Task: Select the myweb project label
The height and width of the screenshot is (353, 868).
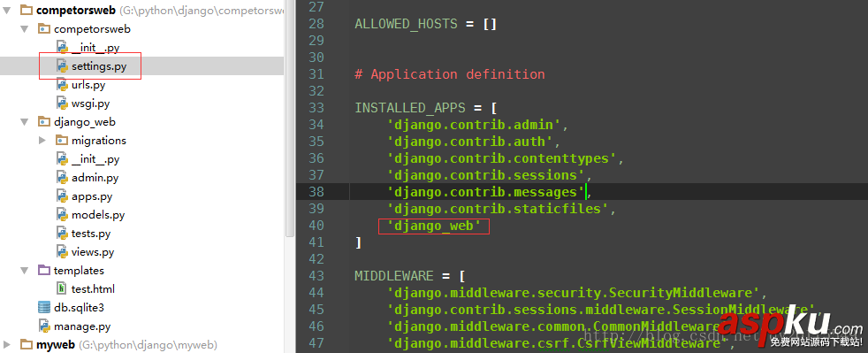Action: pyautogui.click(x=56, y=345)
